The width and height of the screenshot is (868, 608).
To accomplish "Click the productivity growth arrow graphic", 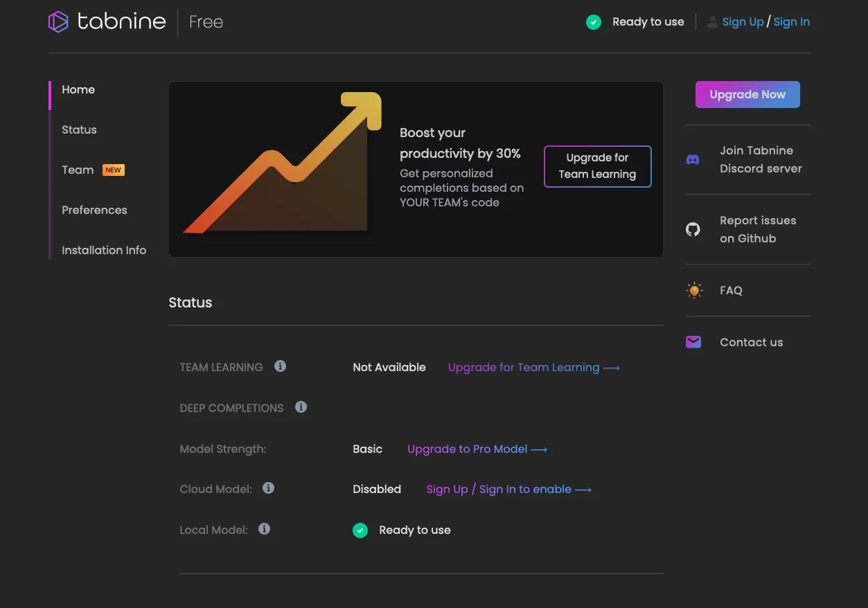I will [x=284, y=166].
